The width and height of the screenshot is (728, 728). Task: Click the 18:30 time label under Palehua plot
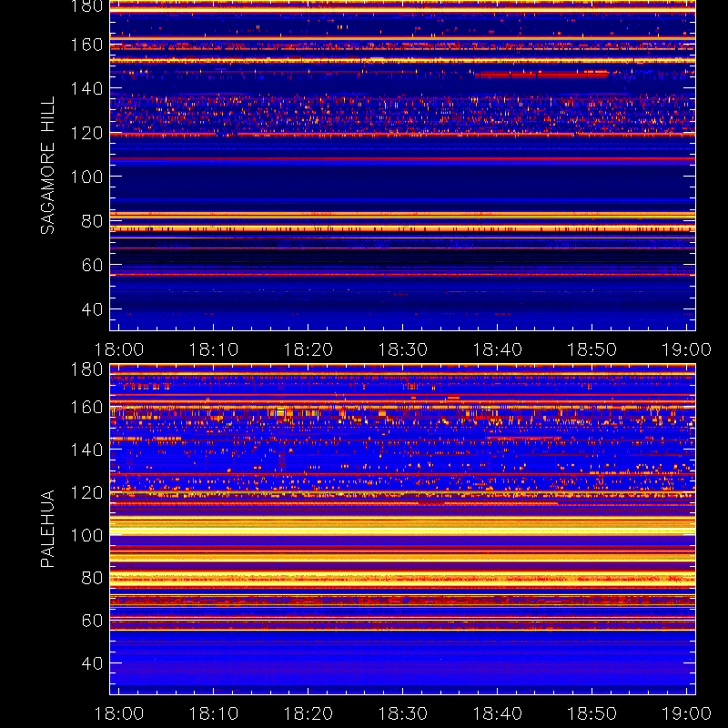tap(403, 713)
